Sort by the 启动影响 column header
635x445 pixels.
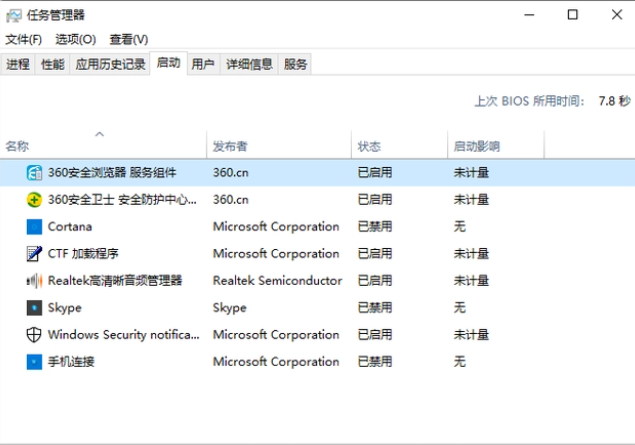477,147
